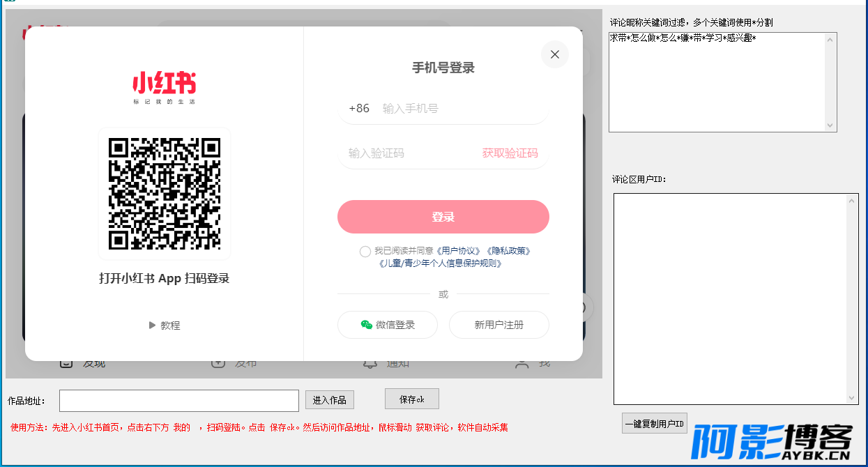Click the 小红书 red logo

(x=165, y=84)
